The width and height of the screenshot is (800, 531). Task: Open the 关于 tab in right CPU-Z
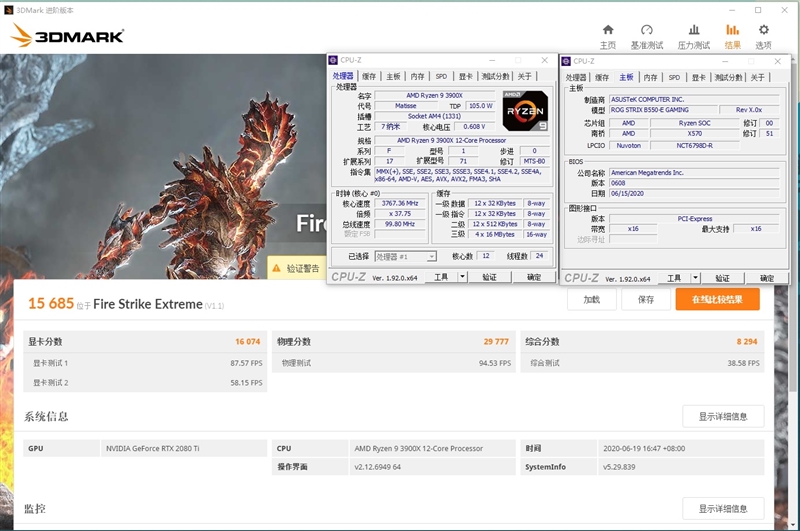pyautogui.click(x=758, y=78)
